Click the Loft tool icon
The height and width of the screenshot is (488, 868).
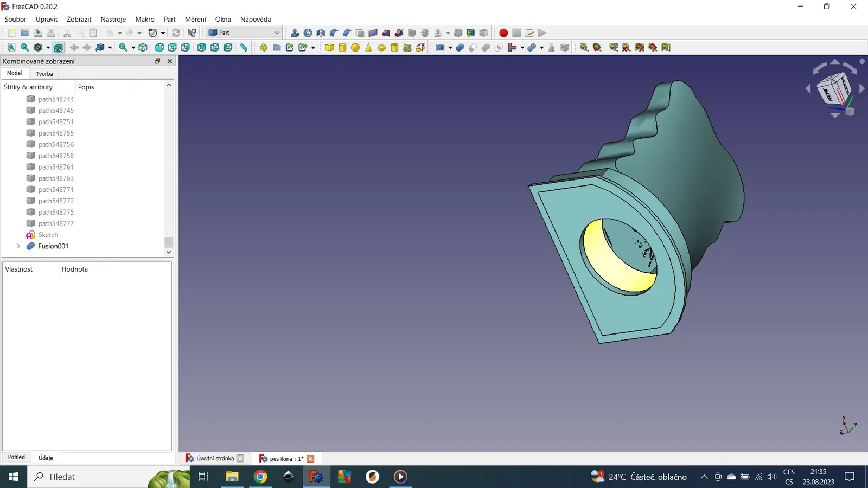pyautogui.click(x=386, y=33)
